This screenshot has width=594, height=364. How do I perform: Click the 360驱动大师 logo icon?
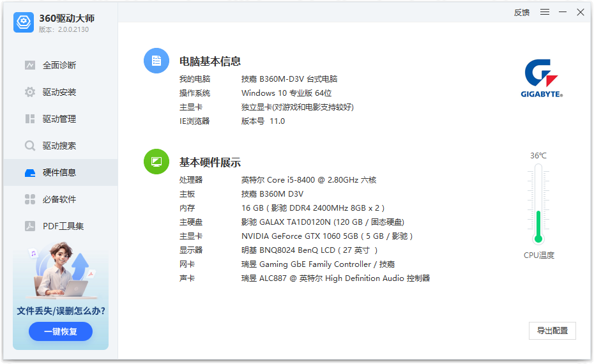(x=24, y=22)
